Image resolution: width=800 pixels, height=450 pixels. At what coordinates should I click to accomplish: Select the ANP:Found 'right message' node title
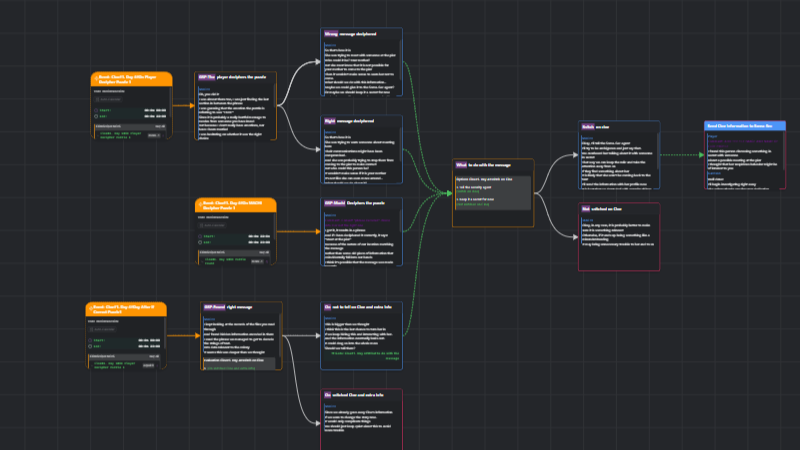tap(240, 307)
